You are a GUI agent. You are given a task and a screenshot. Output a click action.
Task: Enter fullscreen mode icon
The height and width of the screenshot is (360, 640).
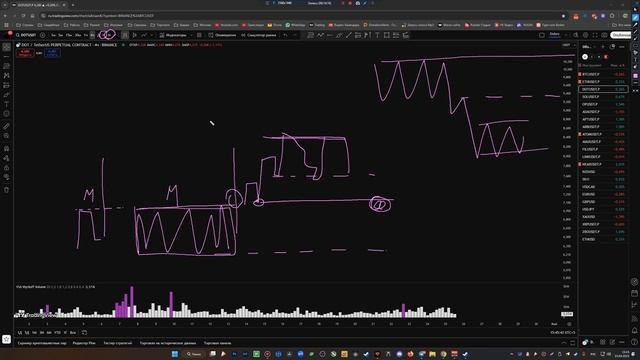pyautogui.click(x=595, y=36)
